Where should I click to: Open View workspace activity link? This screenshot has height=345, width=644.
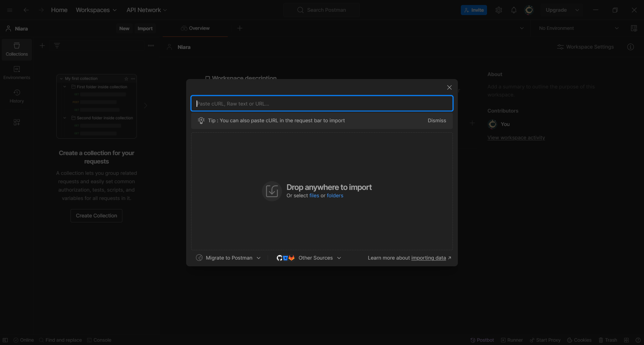pos(516,138)
